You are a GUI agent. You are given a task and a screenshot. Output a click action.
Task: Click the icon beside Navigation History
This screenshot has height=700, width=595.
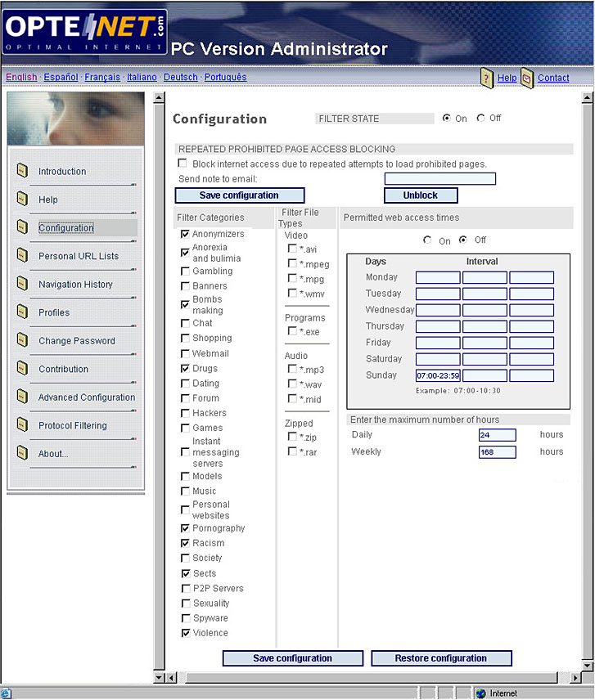[22, 283]
